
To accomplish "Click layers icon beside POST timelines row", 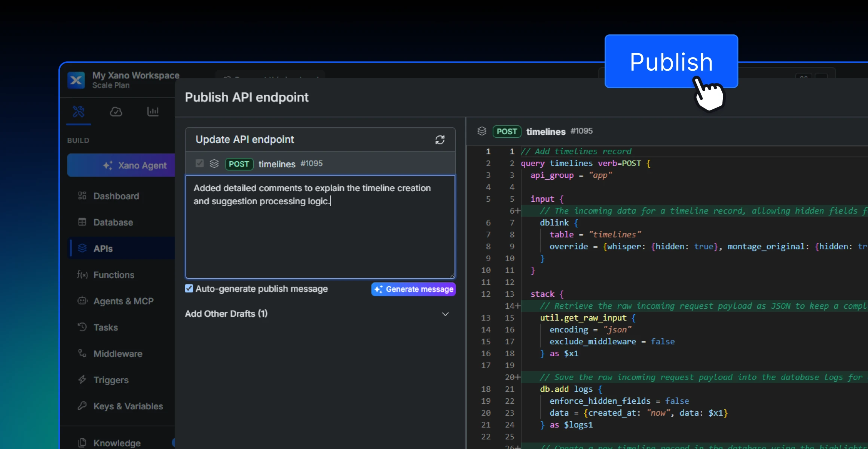I will pyautogui.click(x=214, y=164).
